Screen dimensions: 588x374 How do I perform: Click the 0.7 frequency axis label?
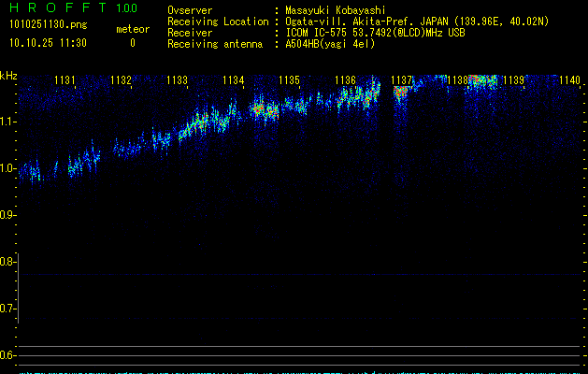click(x=7, y=309)
